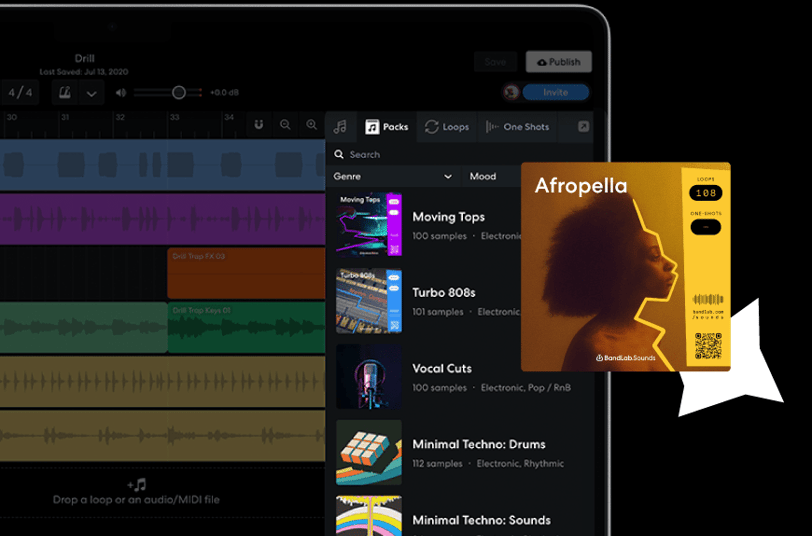Select the Vocal Cuts title text
The height and width of the screenshot is (536, 812).
[442, 368]
